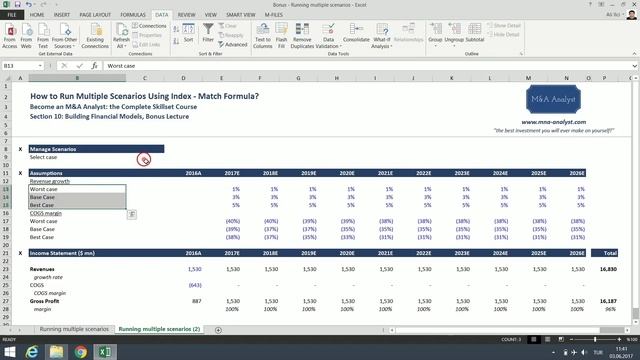
Task: Switch to the HOME tab
Action: [37, 15]
